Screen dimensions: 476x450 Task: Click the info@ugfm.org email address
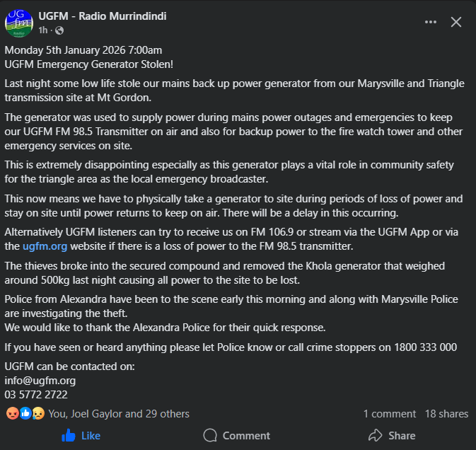(x=40, y=381)
